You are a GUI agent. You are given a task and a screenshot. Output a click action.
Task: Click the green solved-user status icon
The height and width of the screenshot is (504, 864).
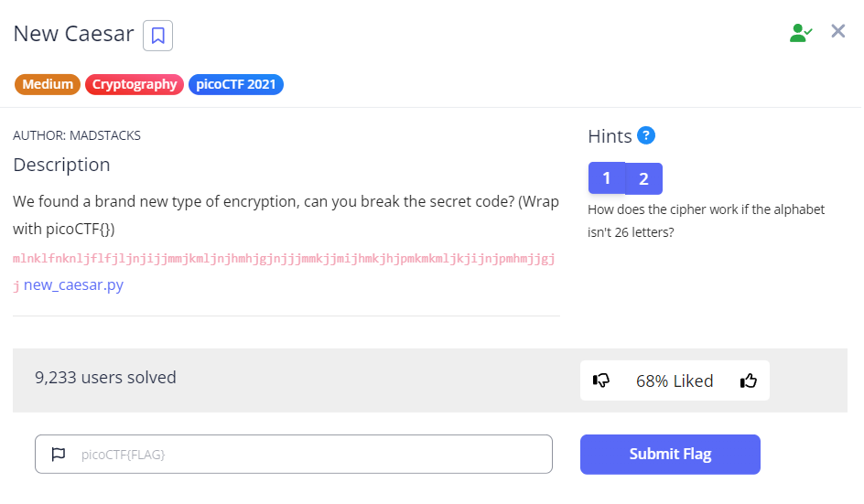[801, 33]
